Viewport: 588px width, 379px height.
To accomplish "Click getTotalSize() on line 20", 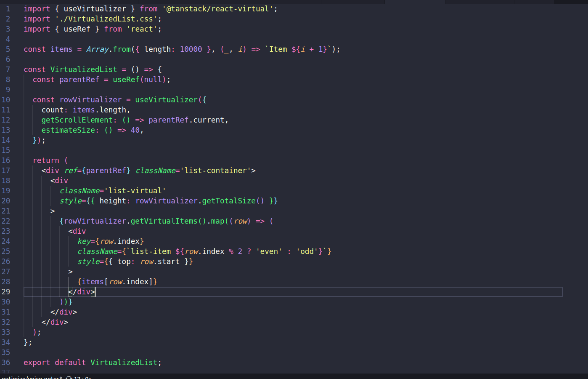I will point(233,201).
